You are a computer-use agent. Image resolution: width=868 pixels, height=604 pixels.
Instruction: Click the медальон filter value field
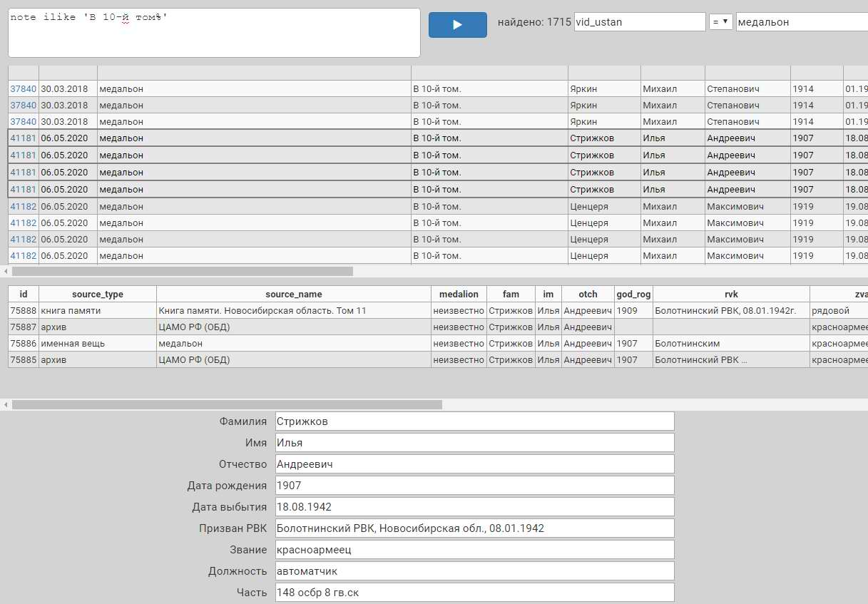[800, 22]
